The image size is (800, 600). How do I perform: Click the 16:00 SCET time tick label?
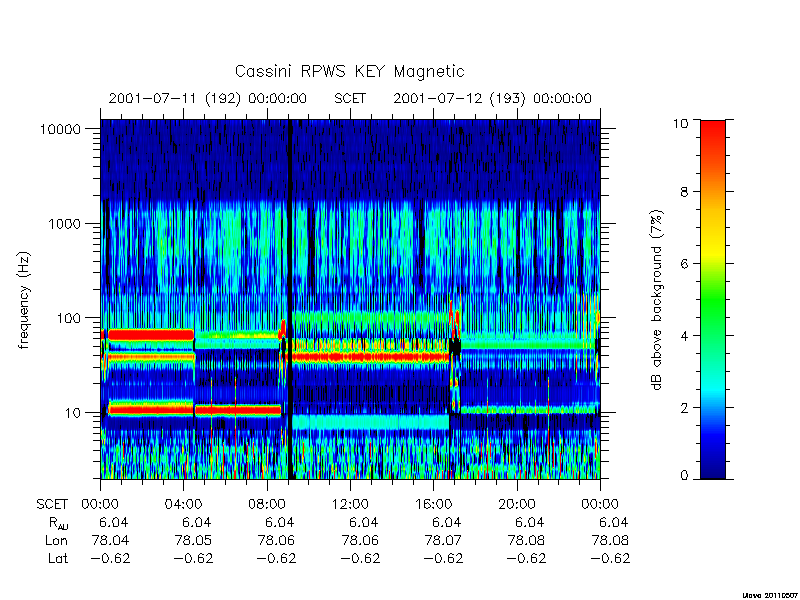[433, 504]
